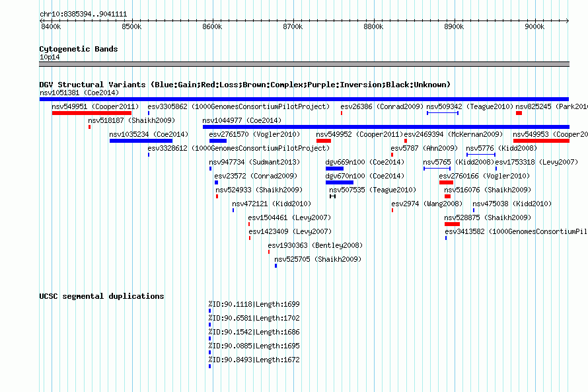This screenshot has height=392, width=588.
Task: Click the nsv5765 thin blue span line
Action: [x=437, y=169]
